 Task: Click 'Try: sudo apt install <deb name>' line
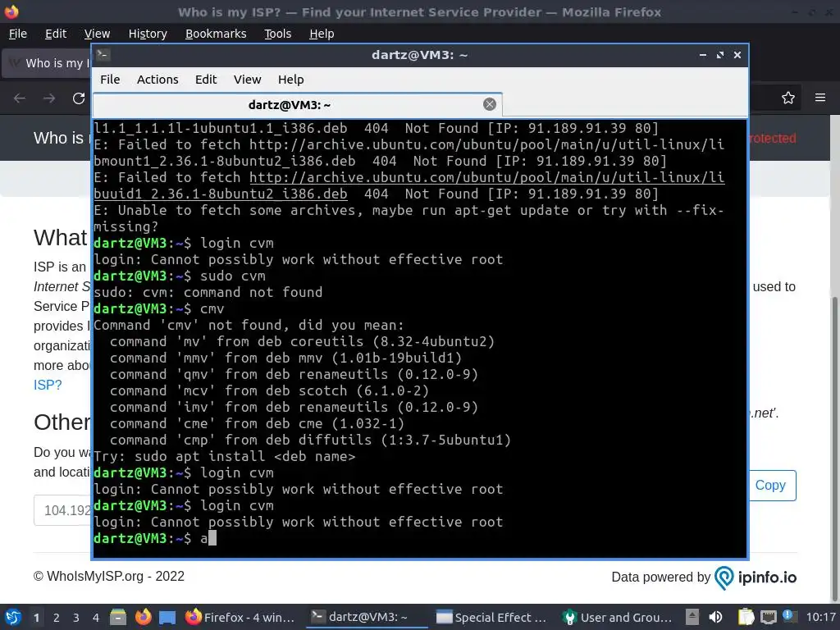[x=225, y=456]
